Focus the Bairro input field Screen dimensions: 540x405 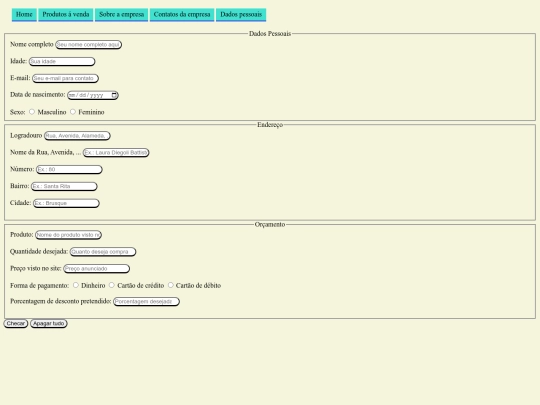64,186
